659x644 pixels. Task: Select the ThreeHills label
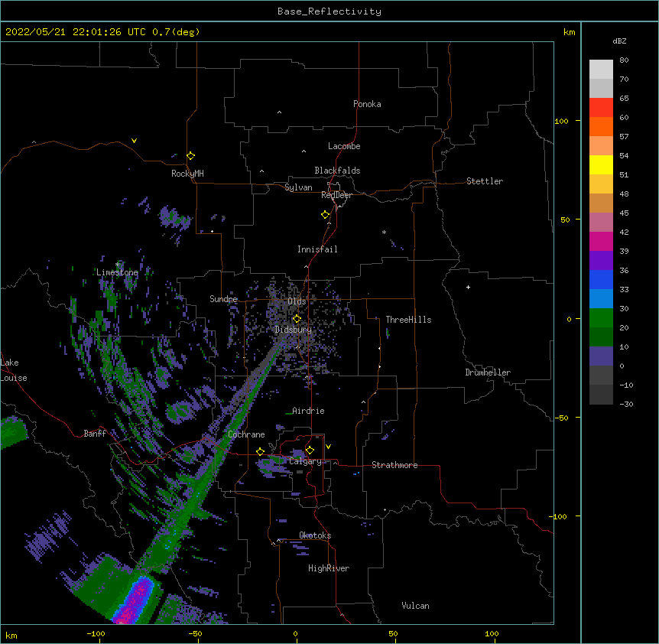[408, 320]
